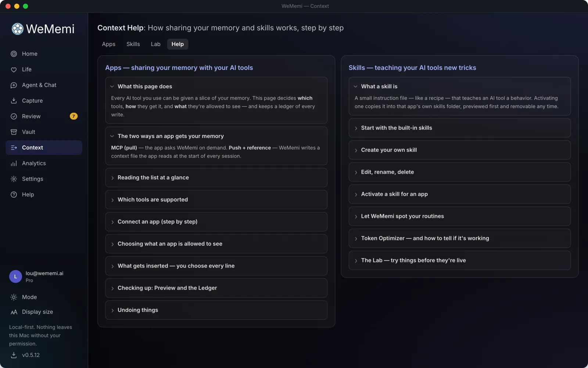Expand 'The Lab — try things before they're live'
The height and width of the screenshot is (368, 588).
pos(459,260)
